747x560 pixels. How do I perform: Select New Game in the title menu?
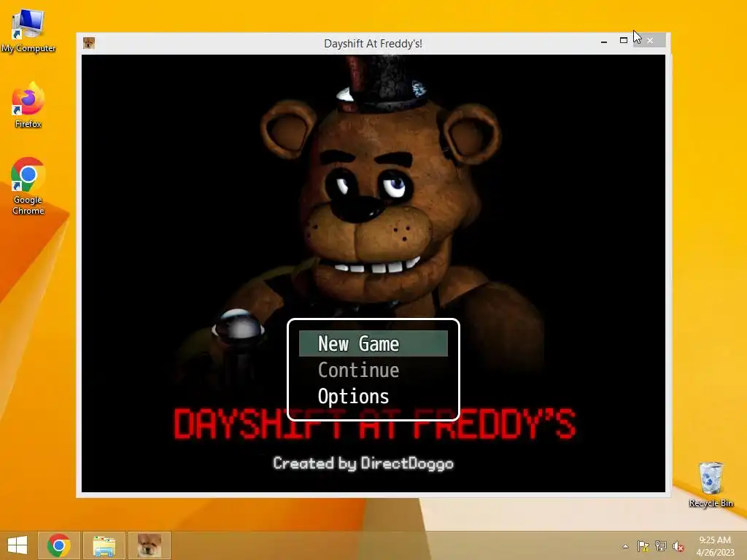(373, 343)
